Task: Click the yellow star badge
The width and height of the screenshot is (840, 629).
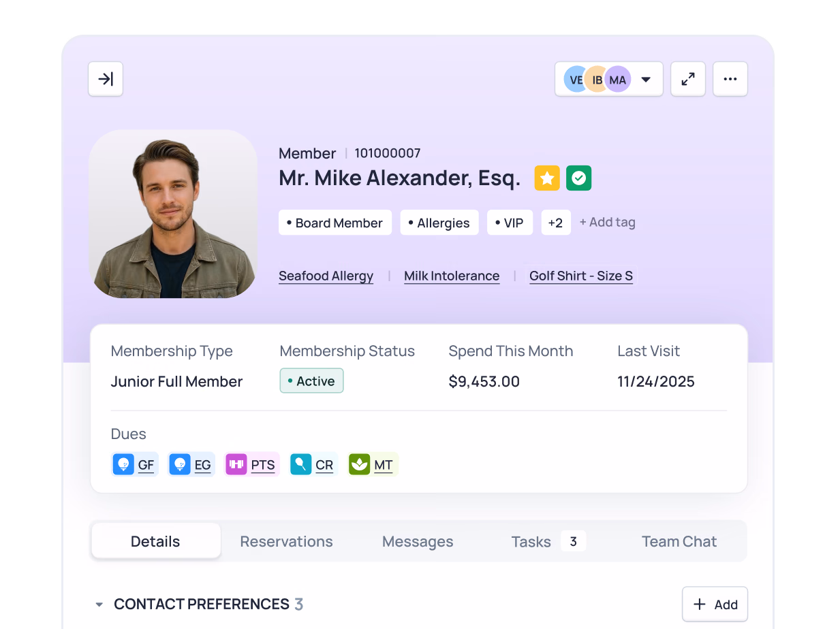Action: click(x=547, y=178)
